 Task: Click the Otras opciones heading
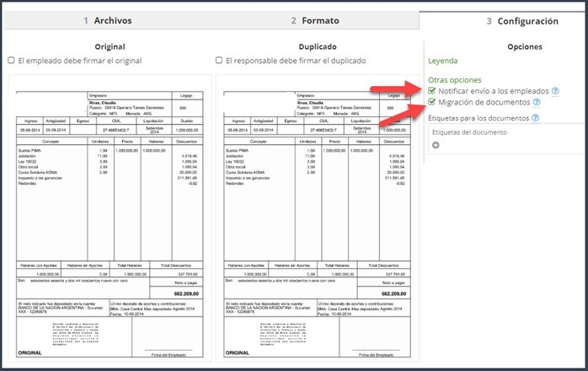[x=455, y=80]
